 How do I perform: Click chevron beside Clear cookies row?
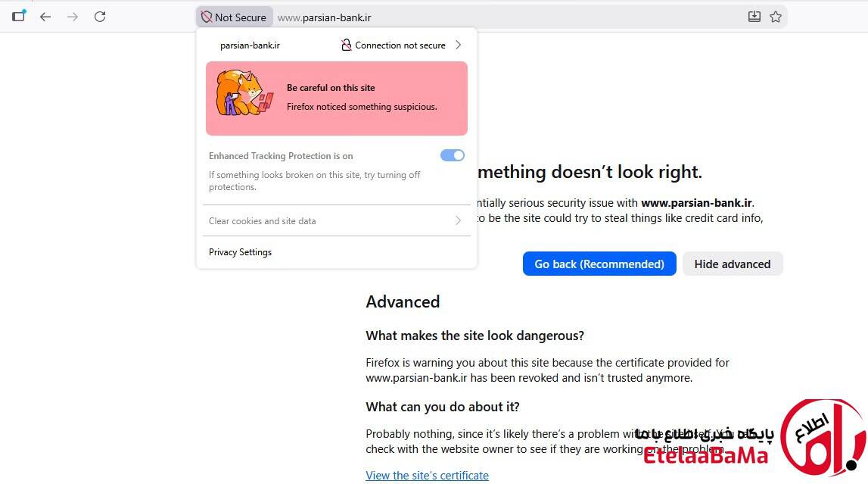click(x=458, y=221)
